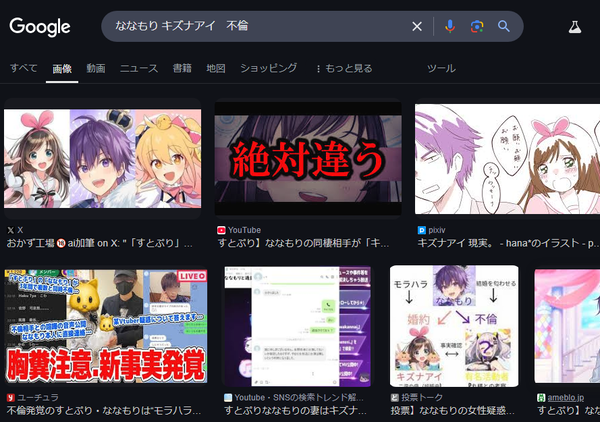The image size is (600, 422).
Task: Click the Youtube・SNSの検索トレンド source favicon
Action: coord(228,398)
